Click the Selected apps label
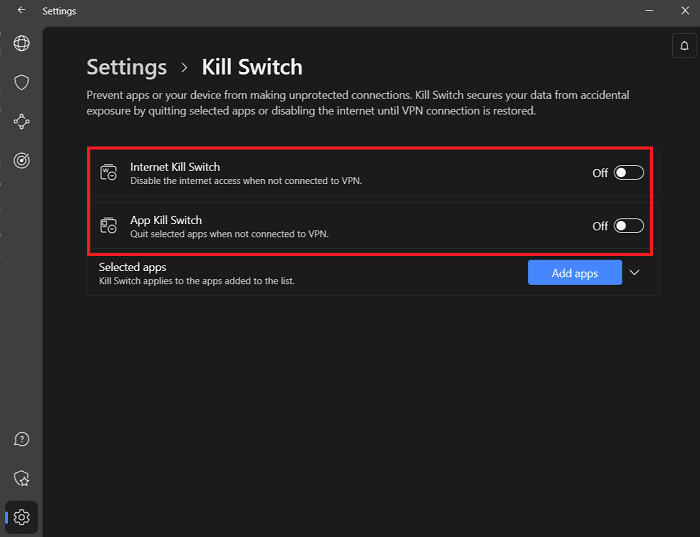 (133, 267)
